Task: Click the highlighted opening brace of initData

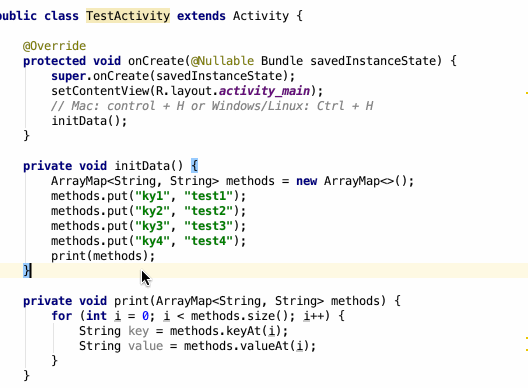Action: [x=195, y=166]
